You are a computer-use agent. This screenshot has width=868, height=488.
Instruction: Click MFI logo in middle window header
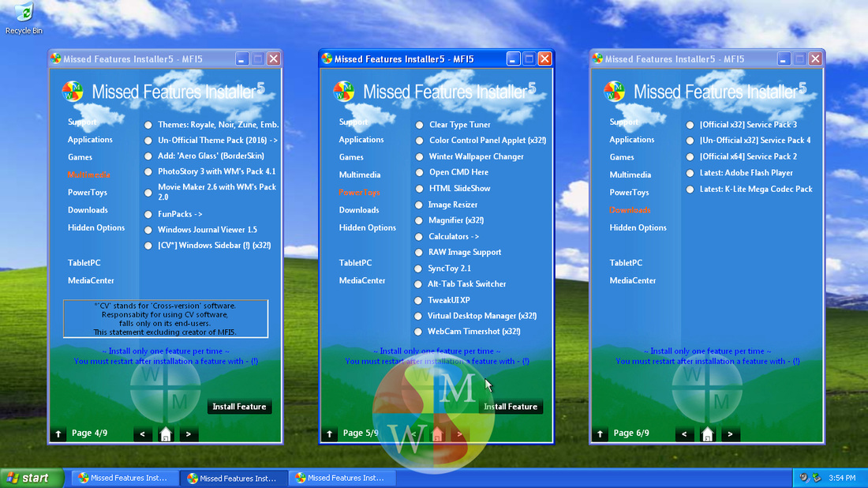(x=344, y=92)
